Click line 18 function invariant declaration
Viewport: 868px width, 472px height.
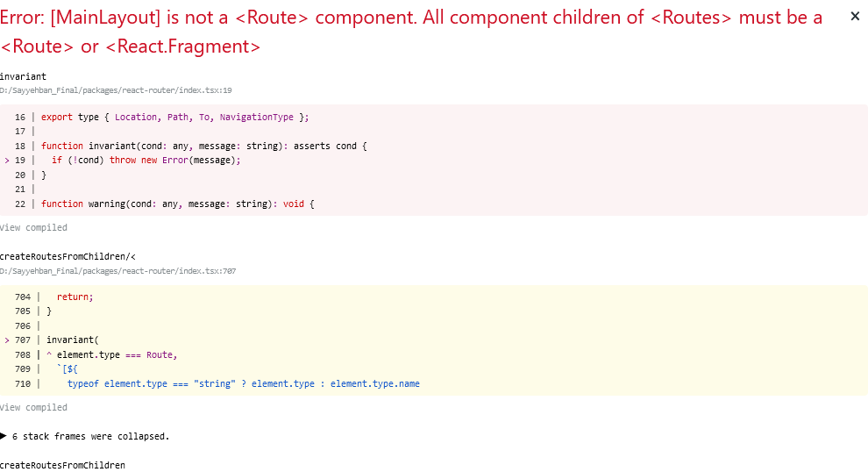203,146
